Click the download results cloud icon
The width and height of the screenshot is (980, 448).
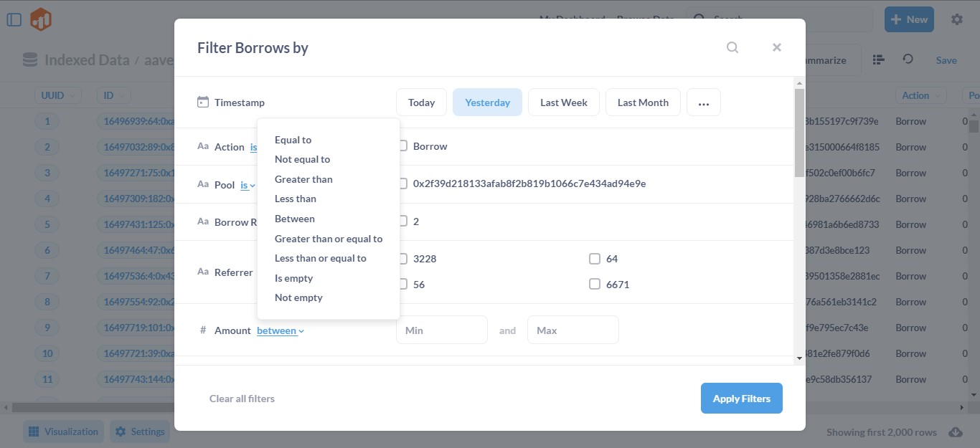955,432
